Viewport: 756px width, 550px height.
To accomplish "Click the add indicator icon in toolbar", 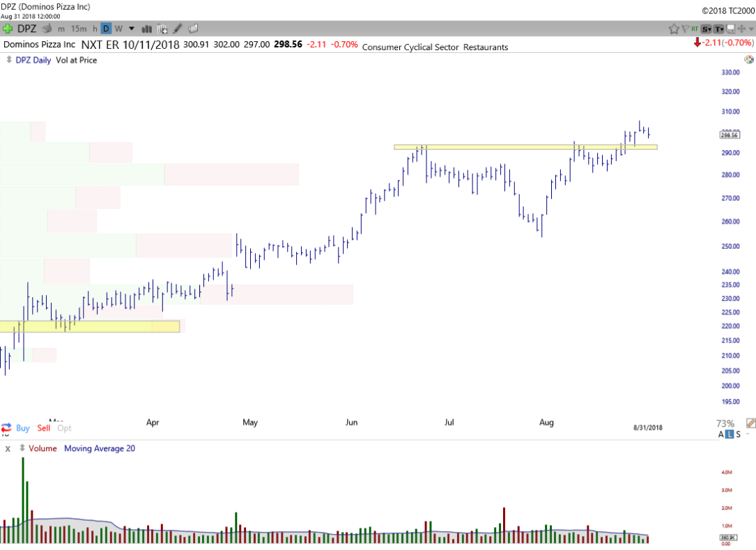I will (x=162, y=29).
